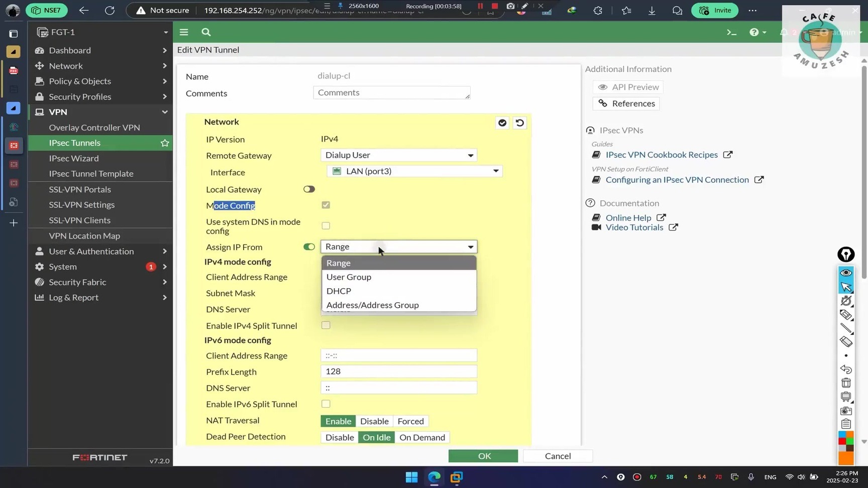Click the search magnifier in the green header
Viewport: 868px width, 488px height.
206,32
